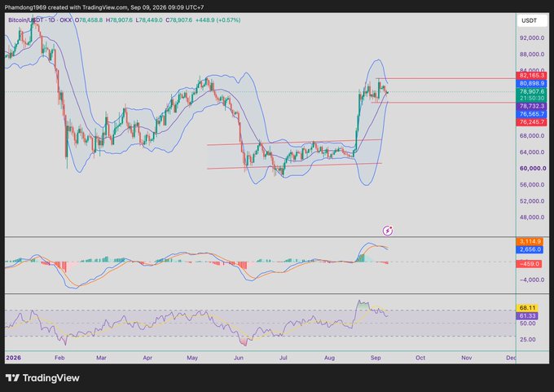Click the open value O78,458.8
This screenshot has height=392, width=554.
click(x=88, y=20)
